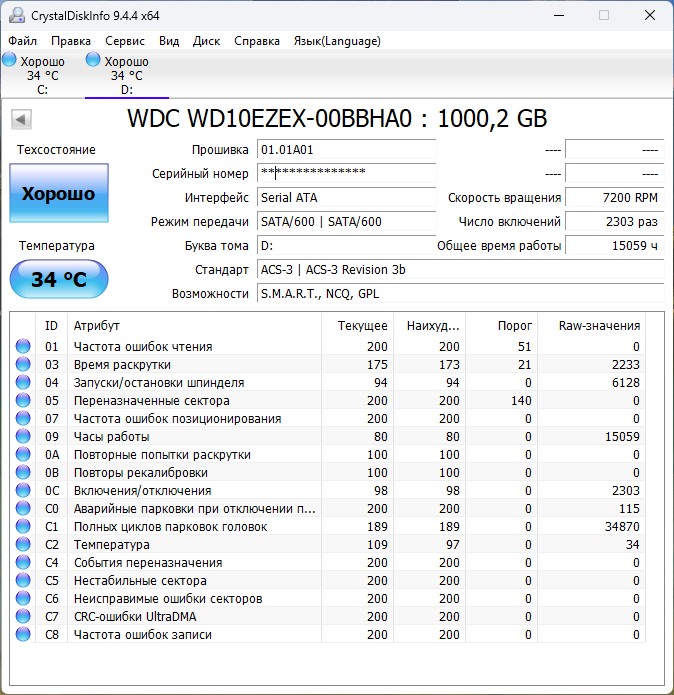Click status orb for attribute C0 row
This screenshot has height=695, width=674.
click(23, 508)
